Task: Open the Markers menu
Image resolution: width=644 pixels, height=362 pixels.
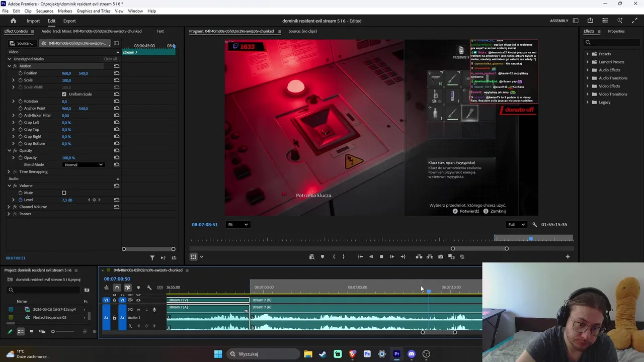Action: pos(65,11)
